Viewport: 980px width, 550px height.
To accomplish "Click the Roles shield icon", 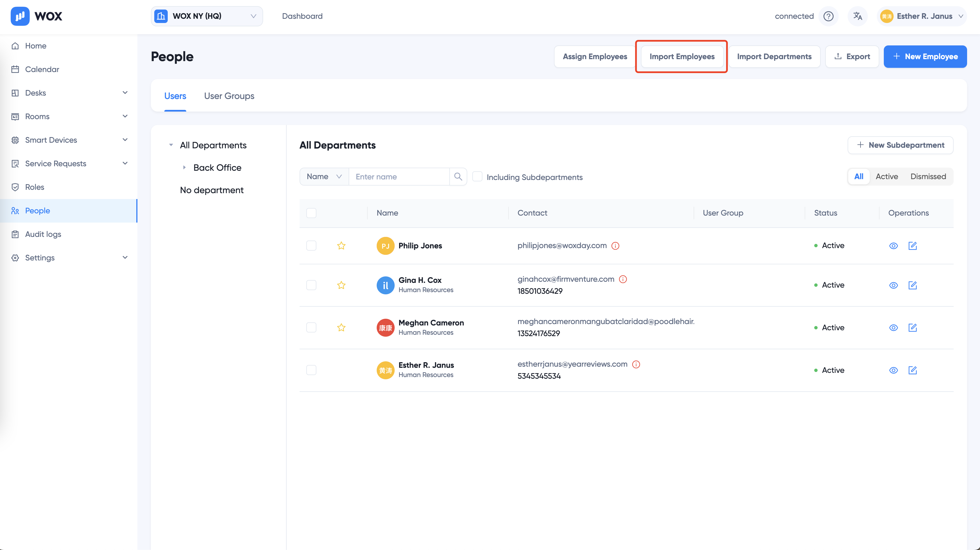I will [x=15, y=187].
